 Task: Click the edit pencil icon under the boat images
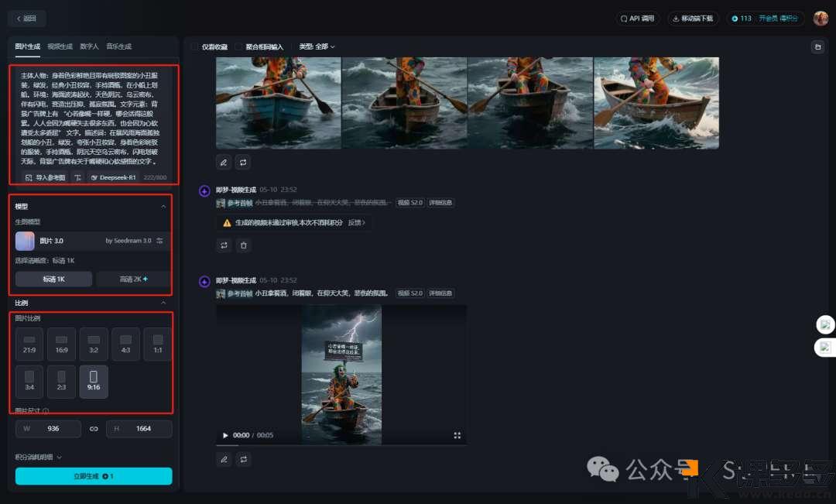coord(224,163)
